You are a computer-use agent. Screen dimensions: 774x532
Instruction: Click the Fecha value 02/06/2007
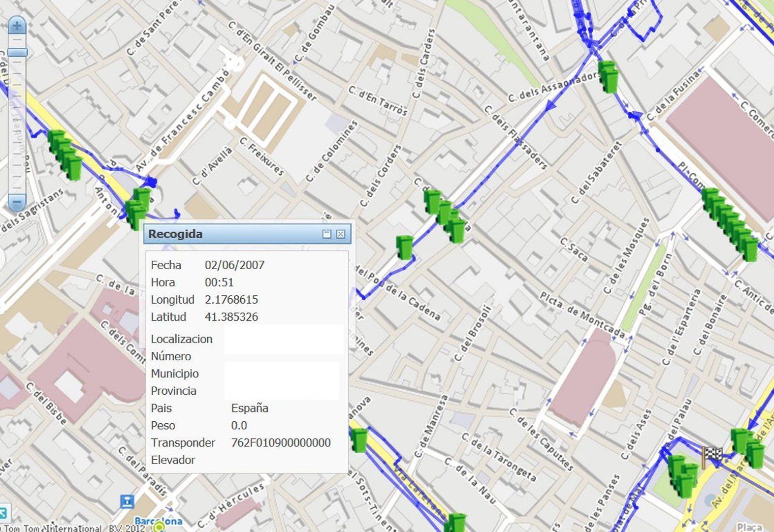point(234,265)
